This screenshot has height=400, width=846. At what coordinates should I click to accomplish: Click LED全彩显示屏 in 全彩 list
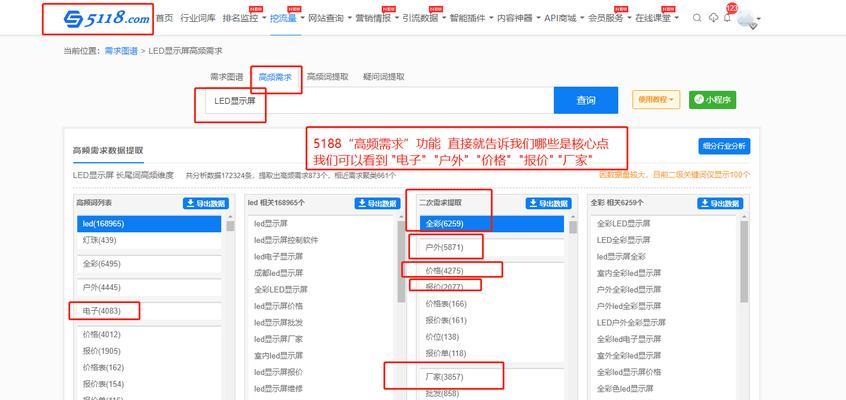[x=624, y=240]
